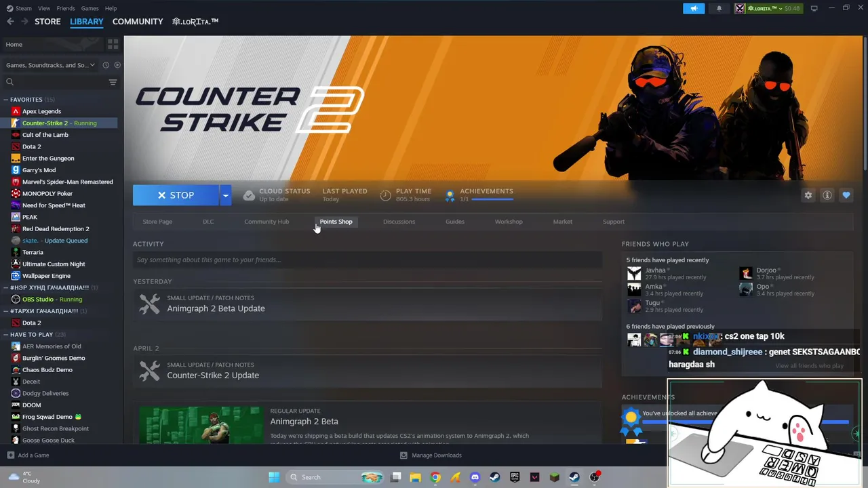
Task: Click the forward navigation arrow
Action: tap(24, 22)
